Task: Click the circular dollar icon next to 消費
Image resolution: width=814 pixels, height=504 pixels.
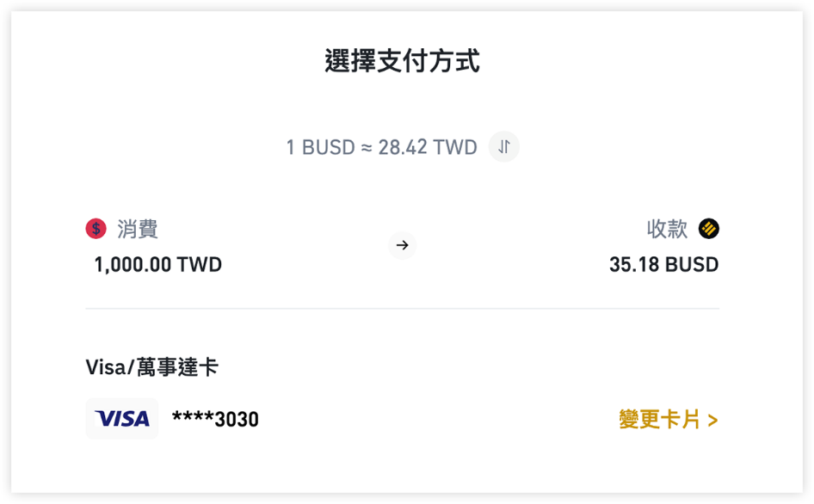Action: [x=95, y=229]
